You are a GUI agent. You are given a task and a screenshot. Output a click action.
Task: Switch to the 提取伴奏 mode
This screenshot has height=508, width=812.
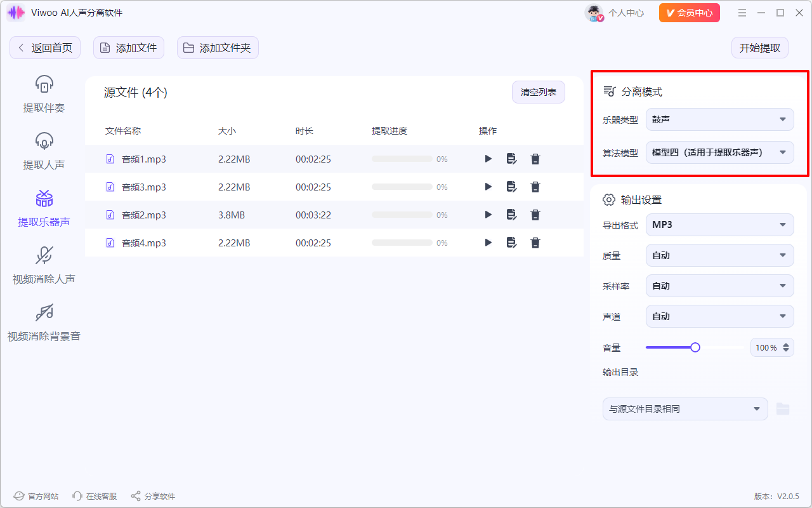click(x=44, y=95)
